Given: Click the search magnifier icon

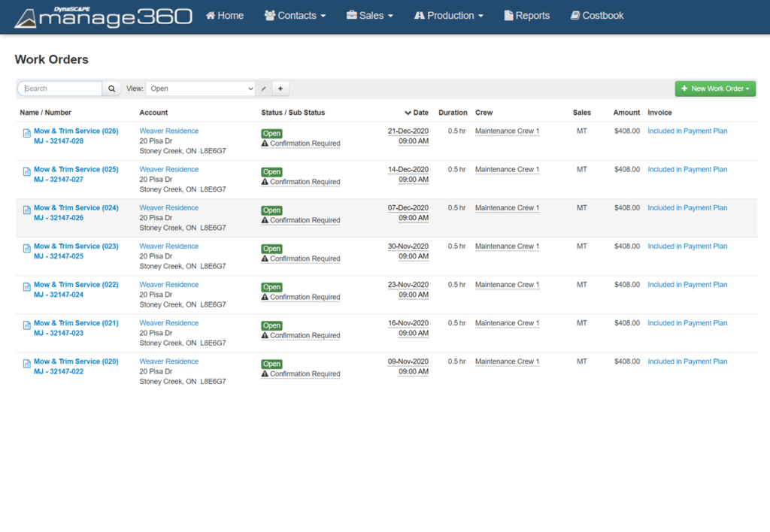Looking at the screenshot, I should point(111,88).
